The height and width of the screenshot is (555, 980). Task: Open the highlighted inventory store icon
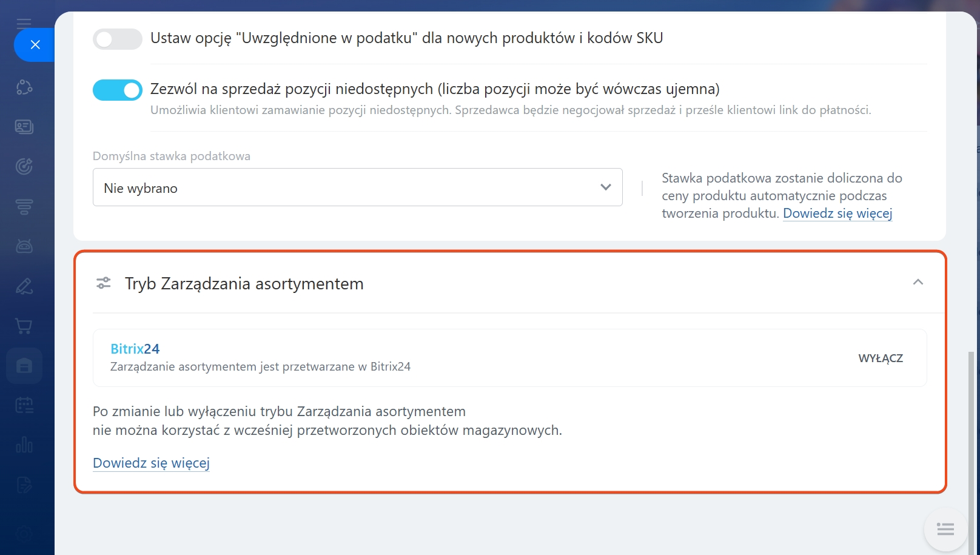pyautogui.click(x=24, y=366)
